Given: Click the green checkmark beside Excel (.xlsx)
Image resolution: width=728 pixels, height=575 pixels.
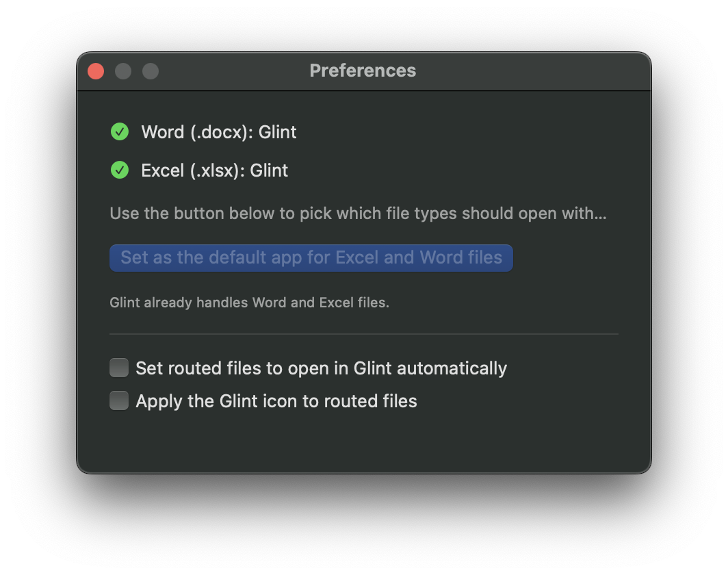Looking at the screenshot, I should click(x=120, y=170).
